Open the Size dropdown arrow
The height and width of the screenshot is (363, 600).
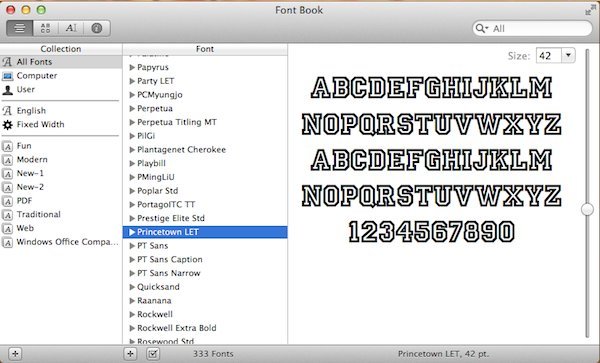tap(568, 55)
